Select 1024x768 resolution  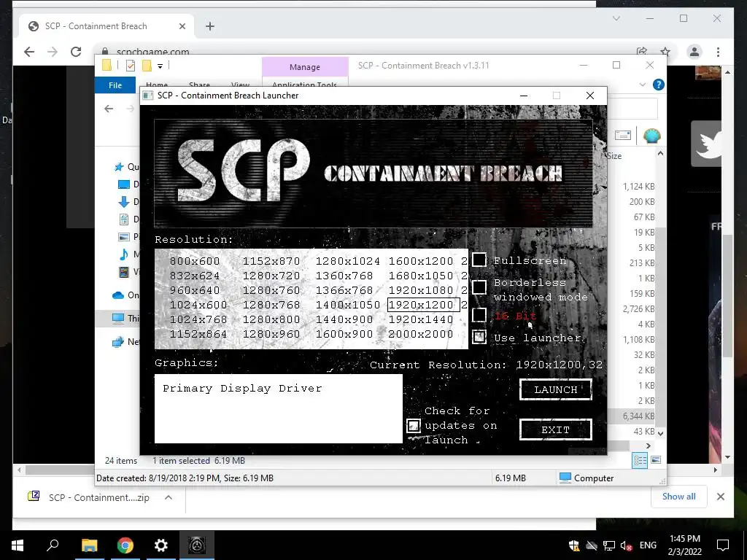[x=198, y=319]
